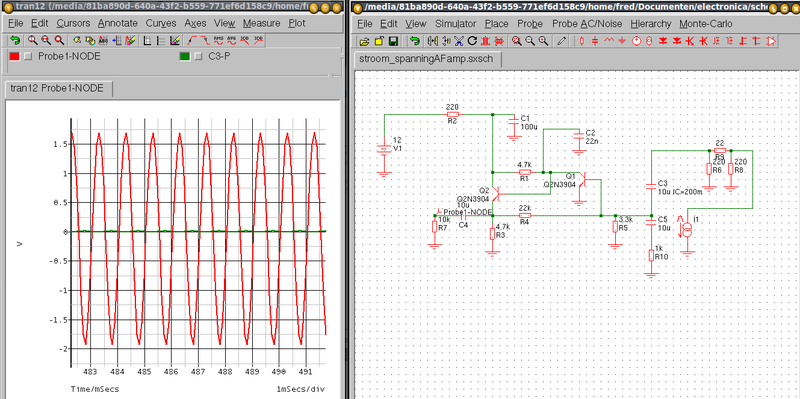Click the wire pencil tool
This screenshot has height=399, width=800.
click(562, 41)
